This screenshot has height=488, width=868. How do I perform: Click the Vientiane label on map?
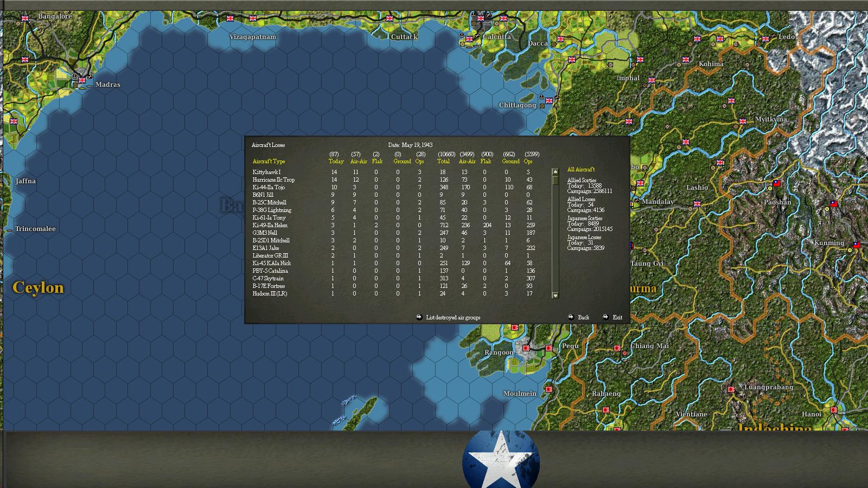[x=691, y=414]
